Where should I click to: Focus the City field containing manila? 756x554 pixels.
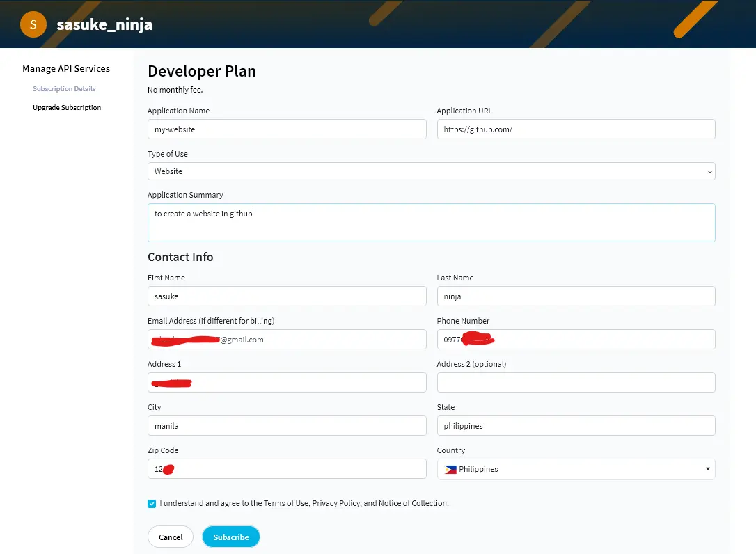(x=287, y=426)
